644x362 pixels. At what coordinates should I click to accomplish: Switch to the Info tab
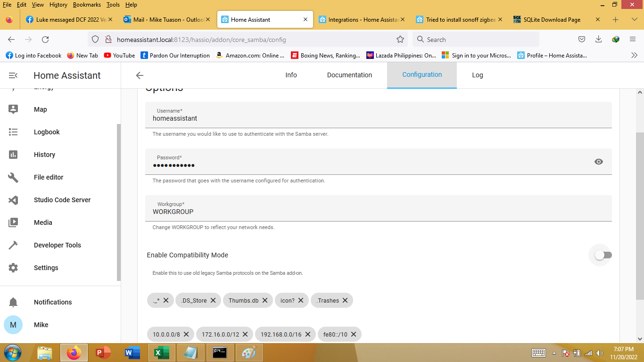point(291,75)
